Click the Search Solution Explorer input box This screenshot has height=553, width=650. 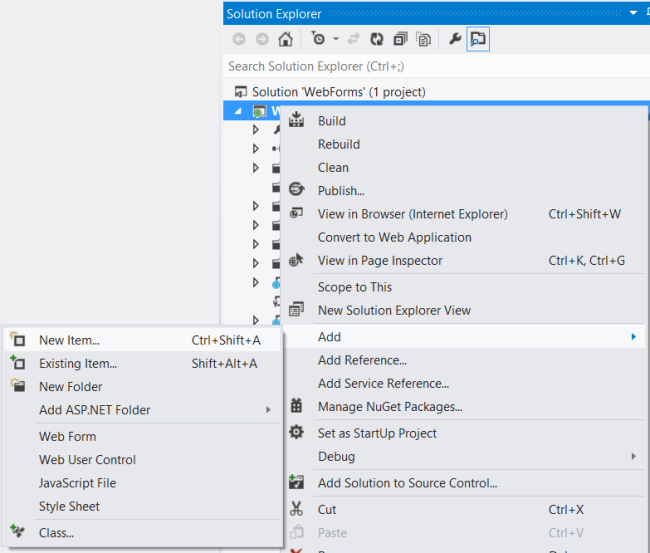tap(430, 66)
